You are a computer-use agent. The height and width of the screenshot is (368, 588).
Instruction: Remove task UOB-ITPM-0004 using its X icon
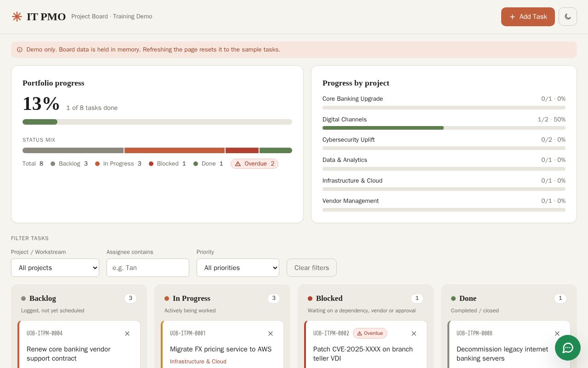[127, 333]
